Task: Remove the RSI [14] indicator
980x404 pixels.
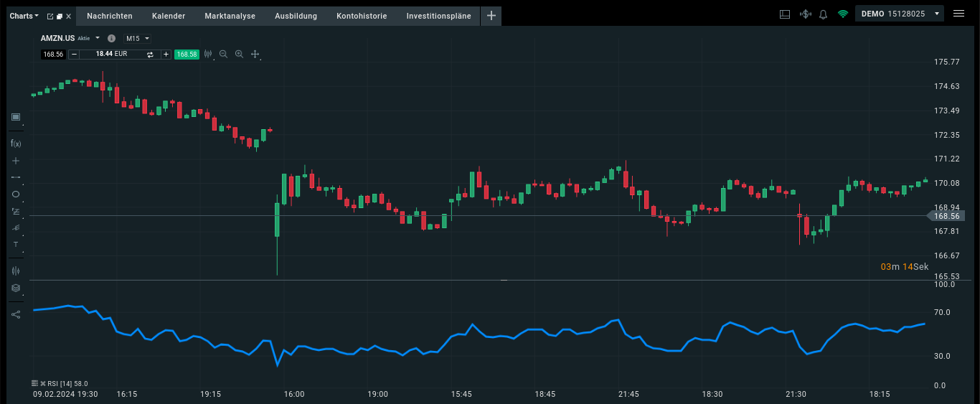Action: tap(43, 383)
